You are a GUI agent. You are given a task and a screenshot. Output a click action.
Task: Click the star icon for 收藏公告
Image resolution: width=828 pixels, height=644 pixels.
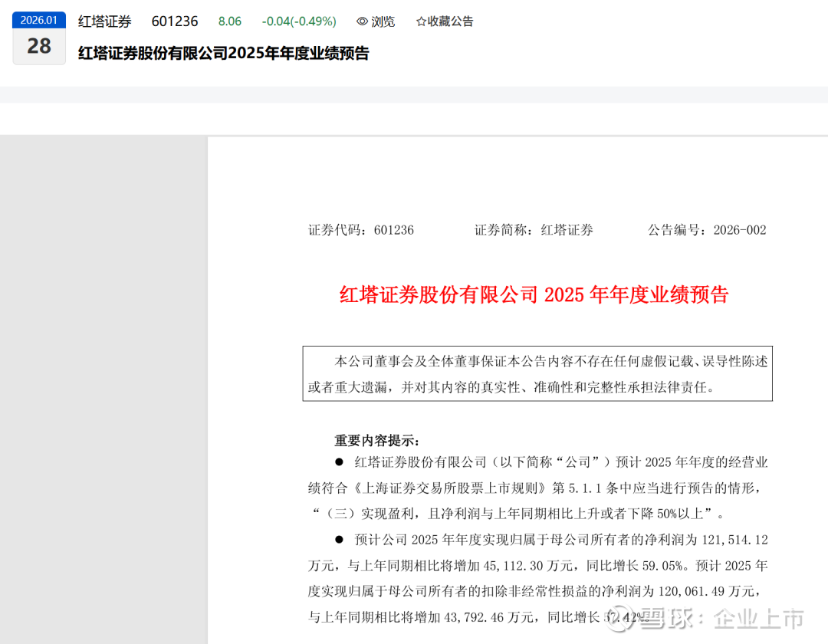[421, 21]
